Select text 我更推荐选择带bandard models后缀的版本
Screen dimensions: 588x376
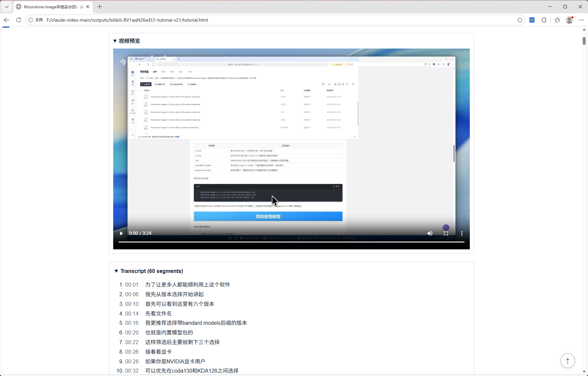tap(196, 323)
